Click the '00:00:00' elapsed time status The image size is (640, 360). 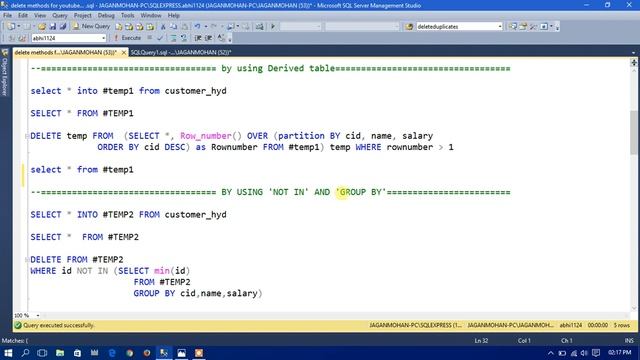coord(598,326)
